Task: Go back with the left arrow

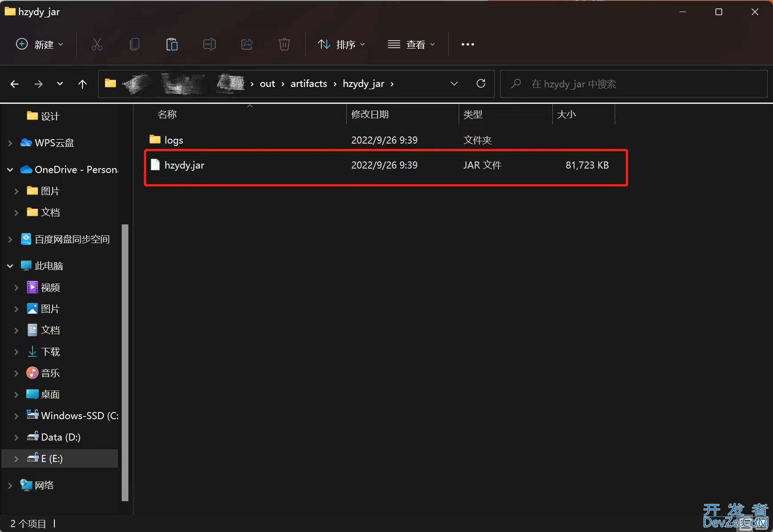Action: pos(14,84)
